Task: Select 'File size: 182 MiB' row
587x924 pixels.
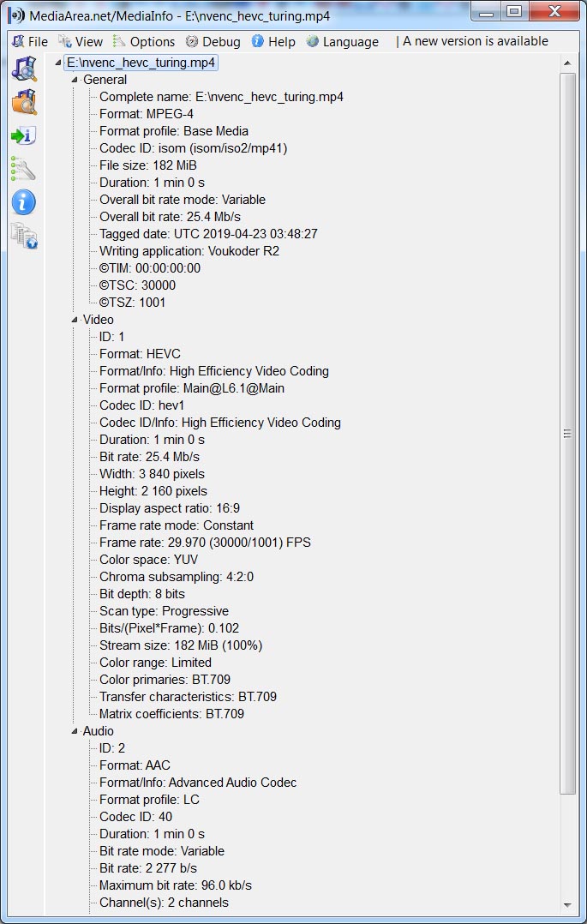Action: (148, 165)
